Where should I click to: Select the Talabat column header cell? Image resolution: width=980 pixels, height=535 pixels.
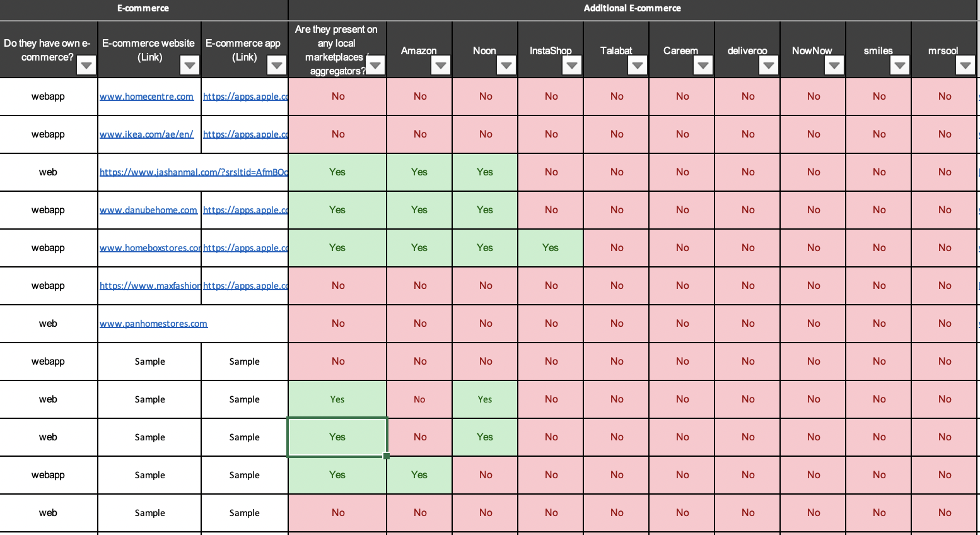click(x=616, y=49)
